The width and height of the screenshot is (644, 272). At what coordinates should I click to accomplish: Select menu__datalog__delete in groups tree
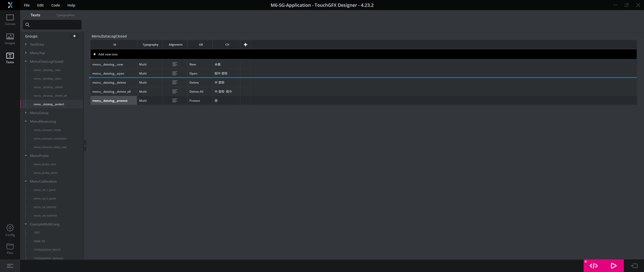click(x=48, y=87)
